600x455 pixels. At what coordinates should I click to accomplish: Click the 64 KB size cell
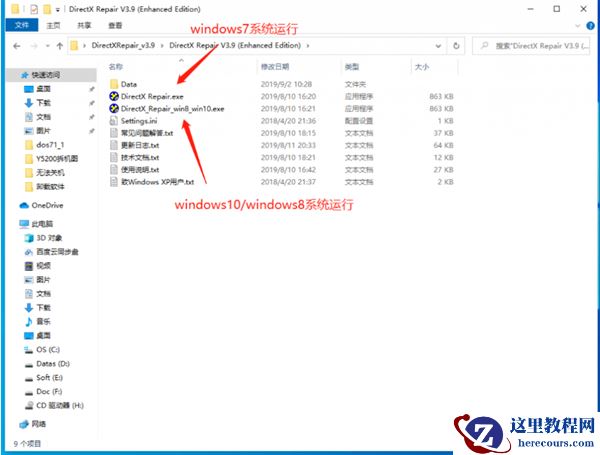pos(443,145)
